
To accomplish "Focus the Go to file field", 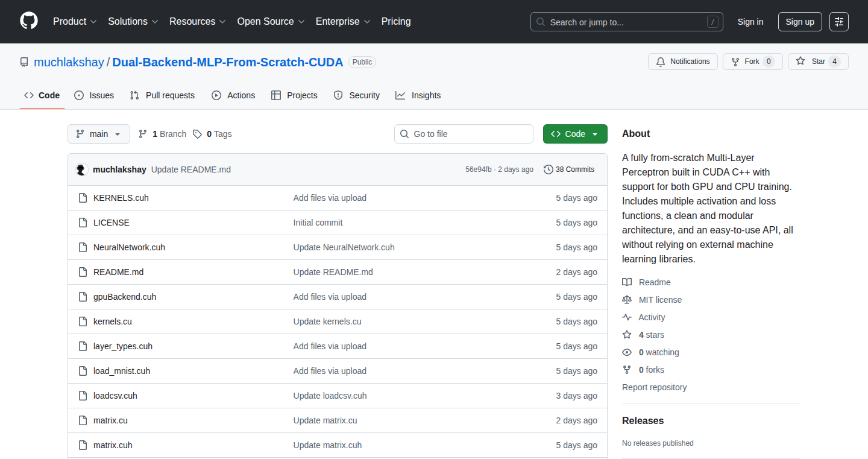I will 464,134.
